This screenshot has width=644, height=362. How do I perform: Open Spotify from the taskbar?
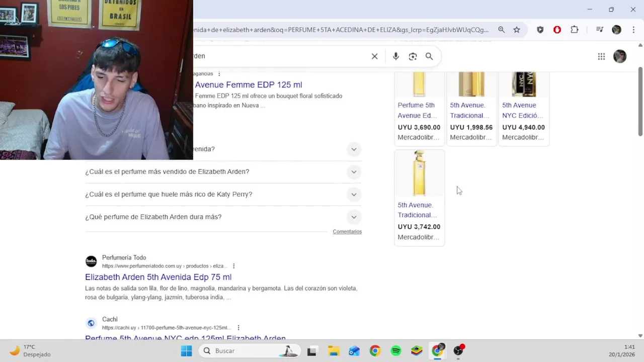coord(396,351)
